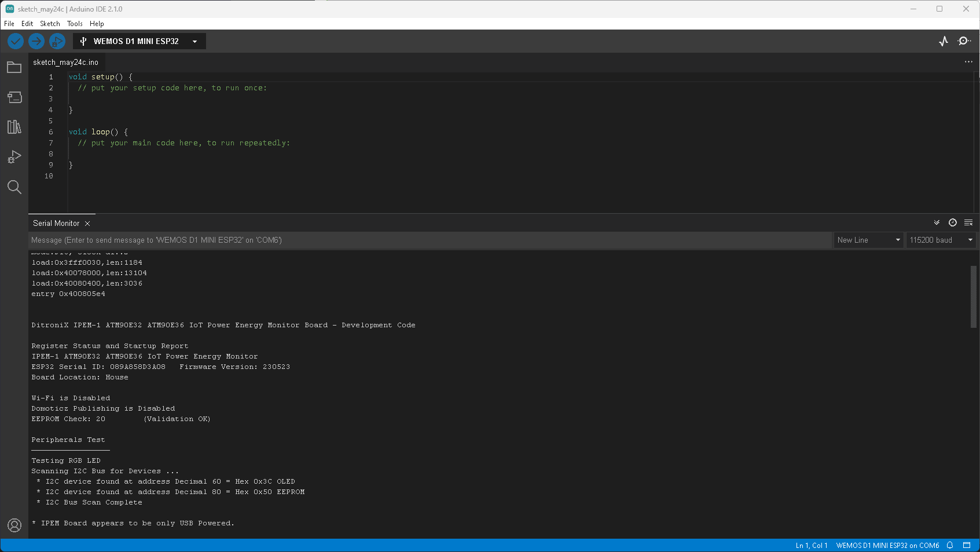980x552 pixels.
Task: Click the 'void setup() {' code line
Action: tap(101, 76)
